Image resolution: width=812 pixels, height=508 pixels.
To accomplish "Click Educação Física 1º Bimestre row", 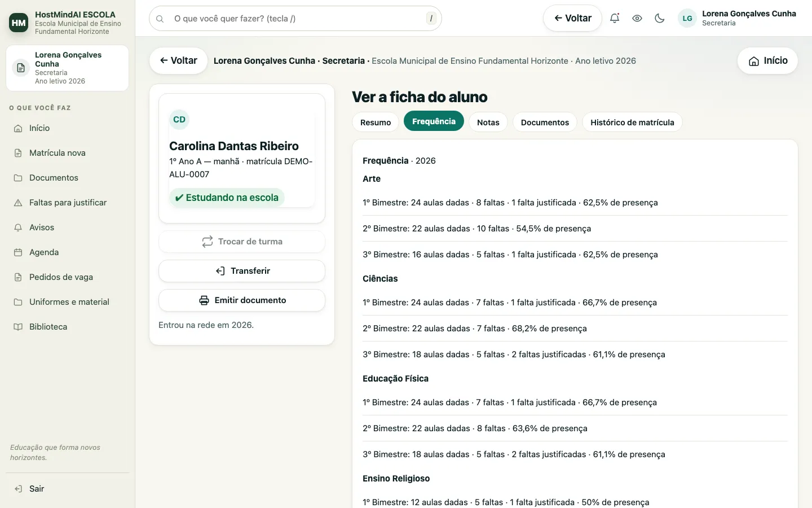I will tap(575, 402).
